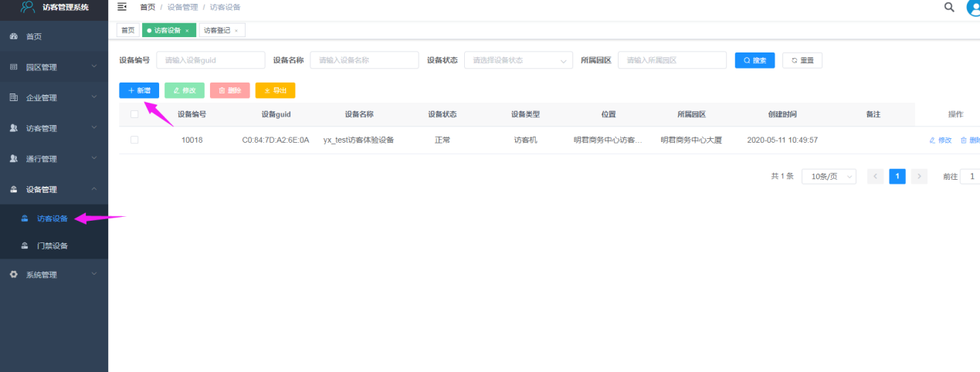Viewport: 980px width, 372px height.
Task: Open the 10条/页 page size dropdown
Action: 829,177
